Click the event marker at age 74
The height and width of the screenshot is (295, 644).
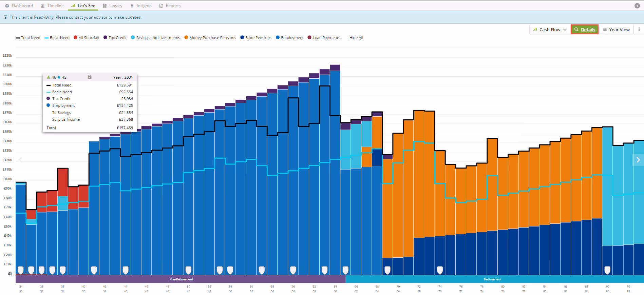pos(440,270)
